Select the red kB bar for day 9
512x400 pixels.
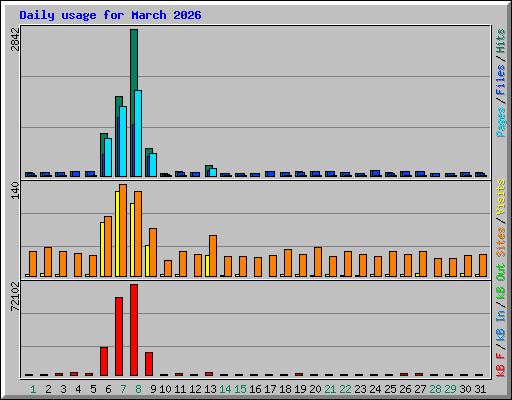pyautogui.click(x=149, y=364)
